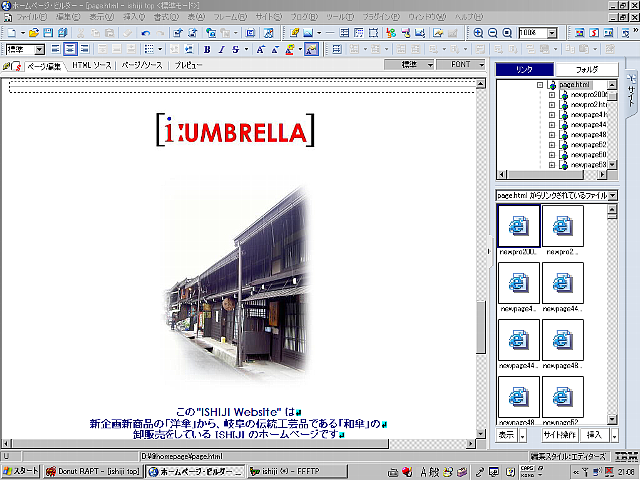Screen dimensions: 640x480
Task: Click the 表示 button in site panel
Action: point(507,435)
